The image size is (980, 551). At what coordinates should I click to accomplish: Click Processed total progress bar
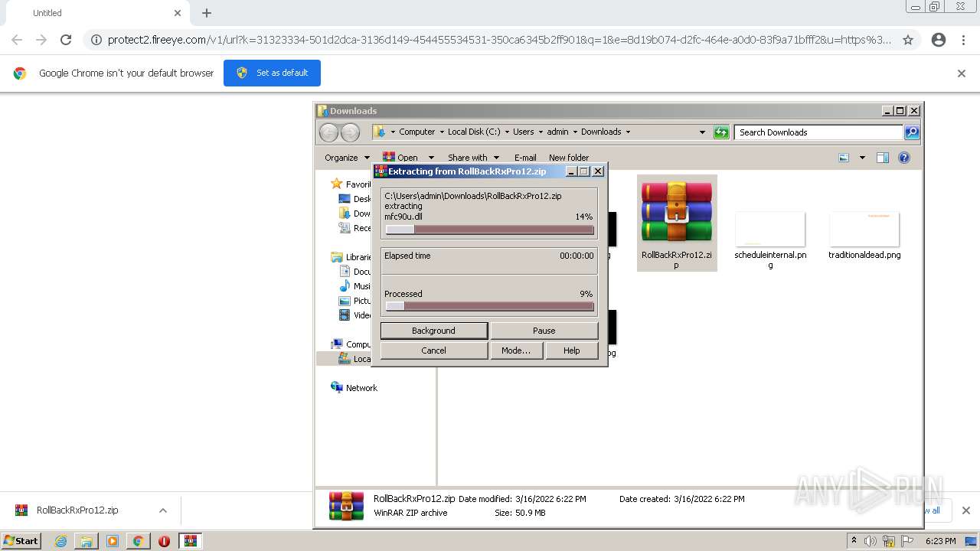pos(489,306)
